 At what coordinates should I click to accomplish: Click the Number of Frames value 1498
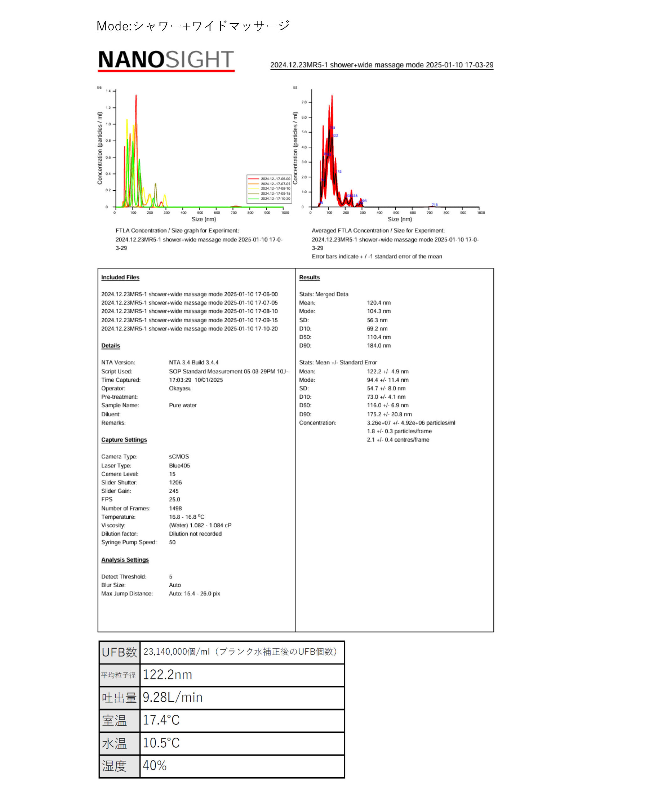(175, 508)
